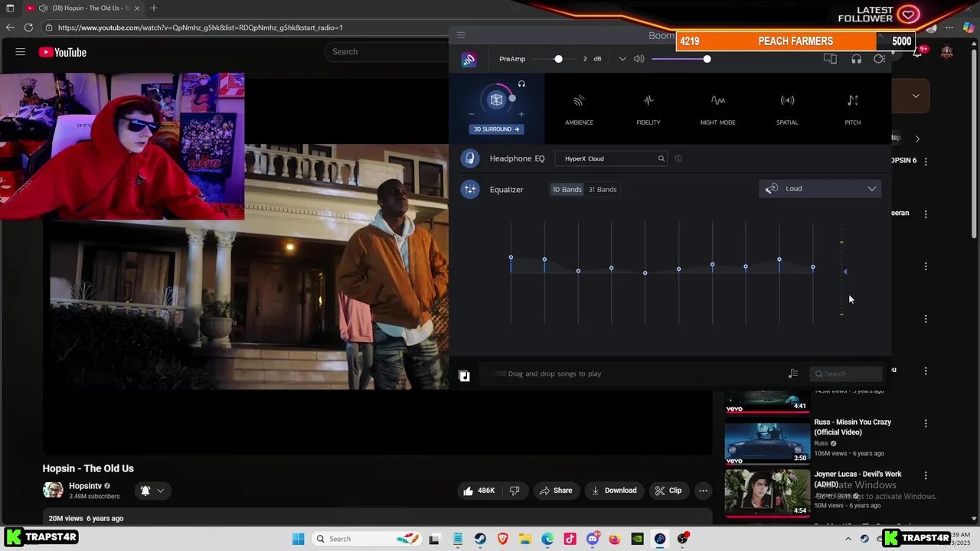Viewport: 980px width, 551px height.
Task: Open options for Russ Missin You Crazy
Action: 926,423
